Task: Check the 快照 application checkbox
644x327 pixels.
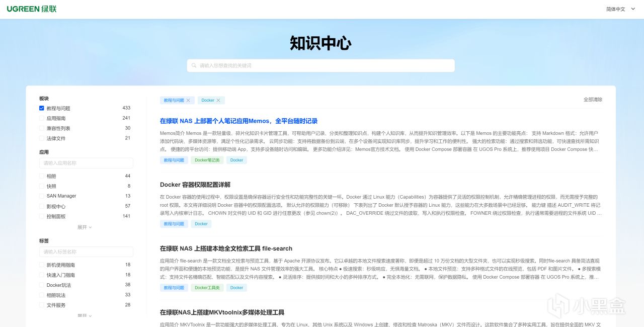Action: (x=42, y=186)
